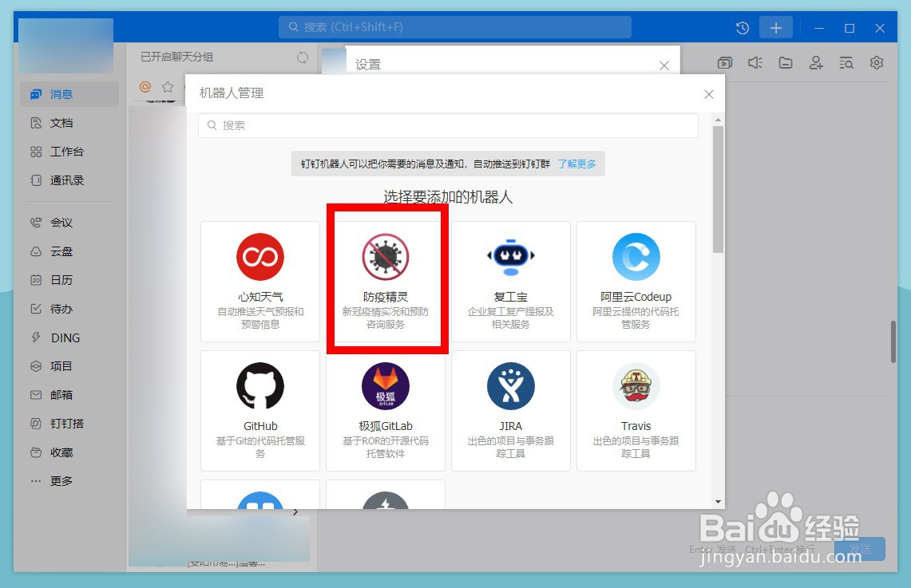The height and width of the screenshot is (588, 911).
Task: Click the 日历 calendar icon in sidebar
Action: (36, 280)
